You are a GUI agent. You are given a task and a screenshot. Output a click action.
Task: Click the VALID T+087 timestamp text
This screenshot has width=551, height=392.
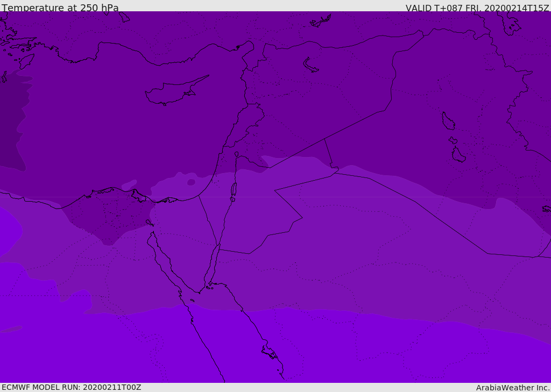click(477, 8)
